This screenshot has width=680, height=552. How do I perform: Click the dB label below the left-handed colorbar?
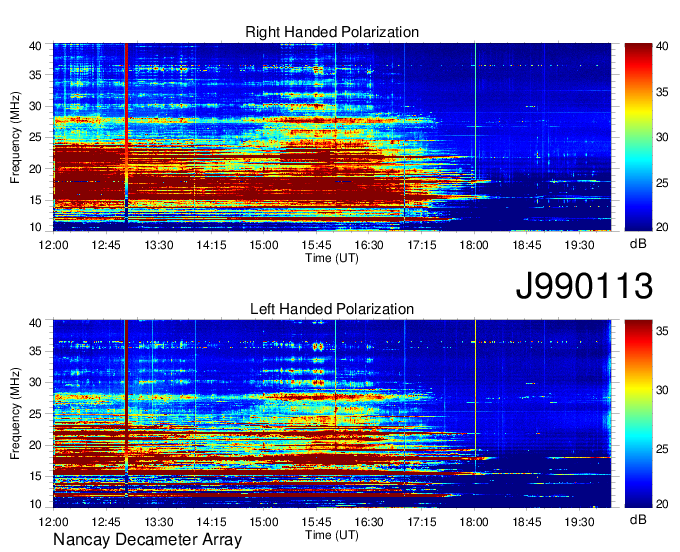click(x=638, y=520)
